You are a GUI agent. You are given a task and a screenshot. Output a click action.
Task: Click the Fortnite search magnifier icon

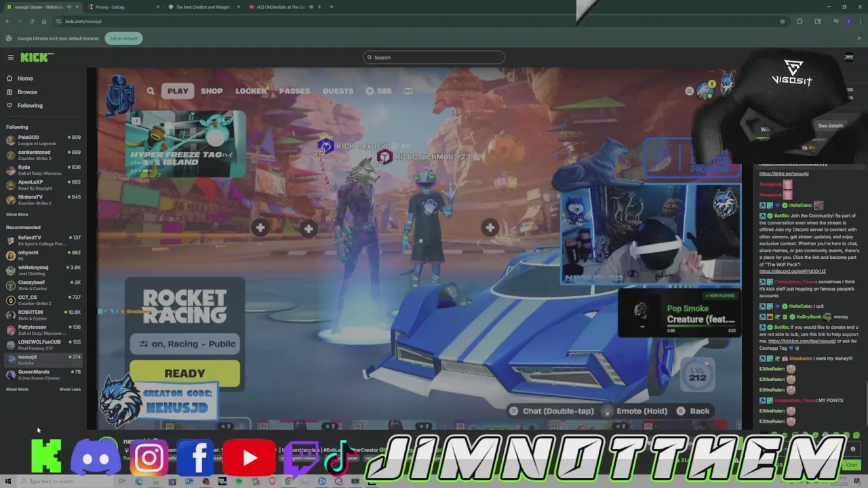(x=151, y=91)
